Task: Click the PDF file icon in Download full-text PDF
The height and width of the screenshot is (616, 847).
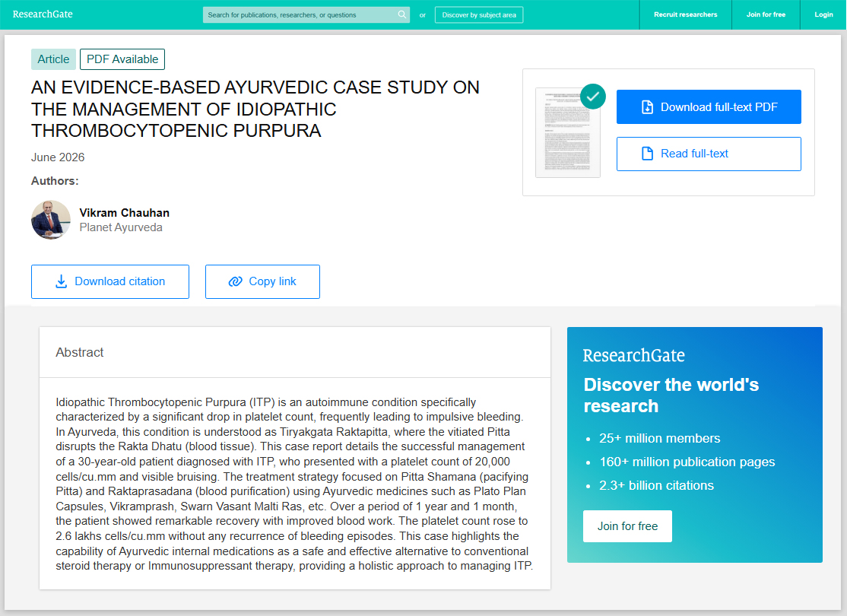Action: tap(647, 107)
